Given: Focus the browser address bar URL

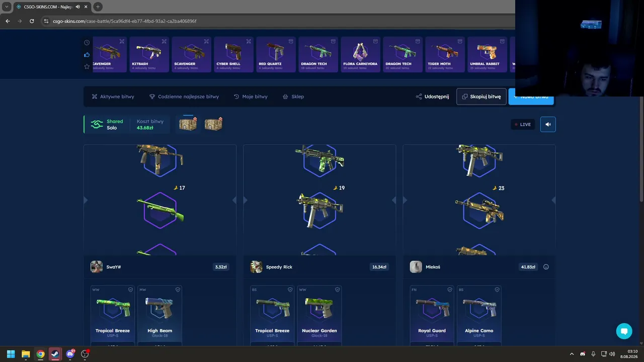Looking at the screenshot, I should pos(125,21).
